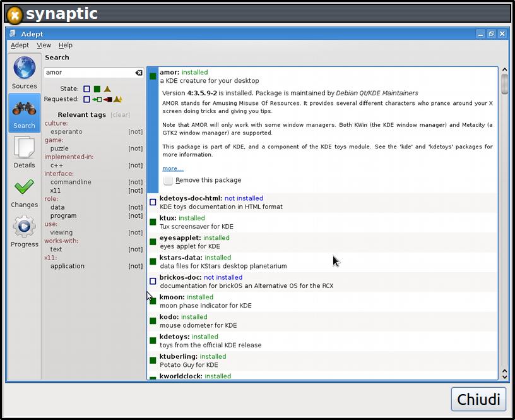
Task: Select the brickos-doc package name
Action: coord(181,277)
